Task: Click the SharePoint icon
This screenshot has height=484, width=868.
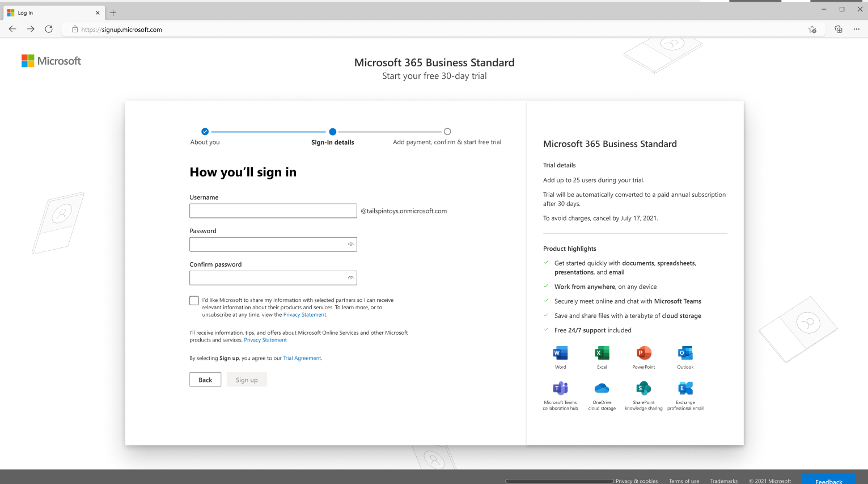Action: (643, 388)
